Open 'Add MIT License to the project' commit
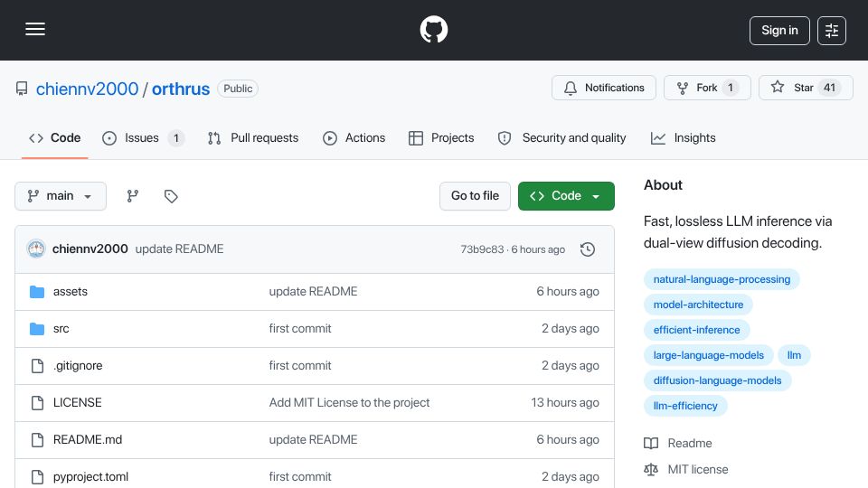Viewport: 868px width, 488px height. (x=349, y=403)
